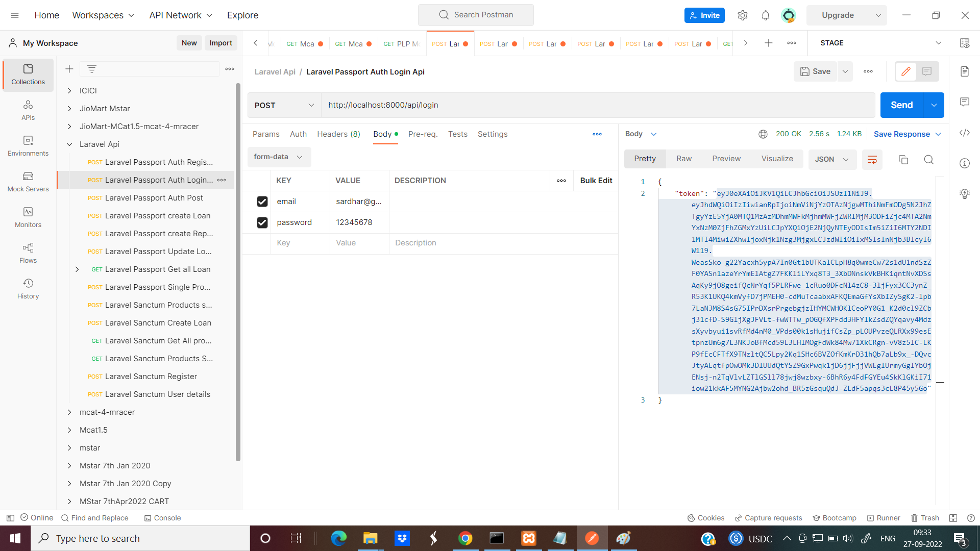This screenshot has width=980, height=551.
Task: Click the Send button
Action: point(901,105)
